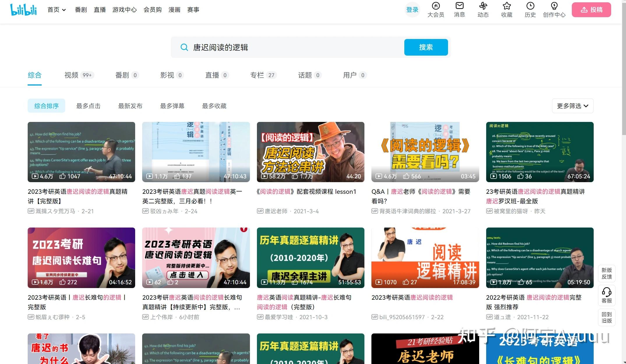
Task: Sort by 最多点击
Action: (88, 106)
